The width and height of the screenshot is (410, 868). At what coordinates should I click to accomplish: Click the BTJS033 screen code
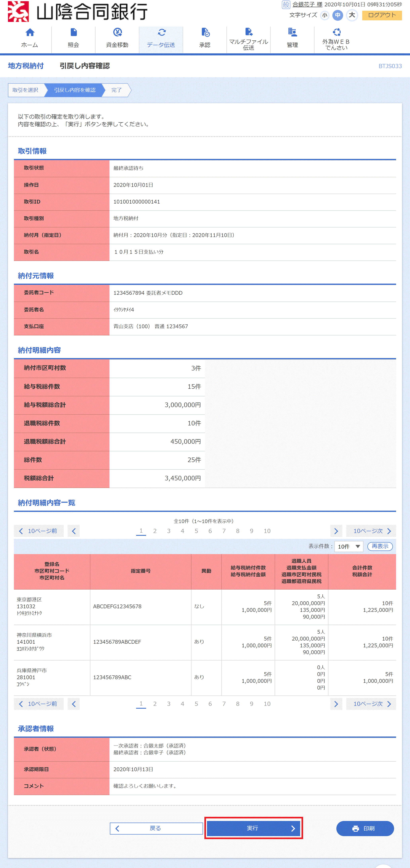pos(390,66)
